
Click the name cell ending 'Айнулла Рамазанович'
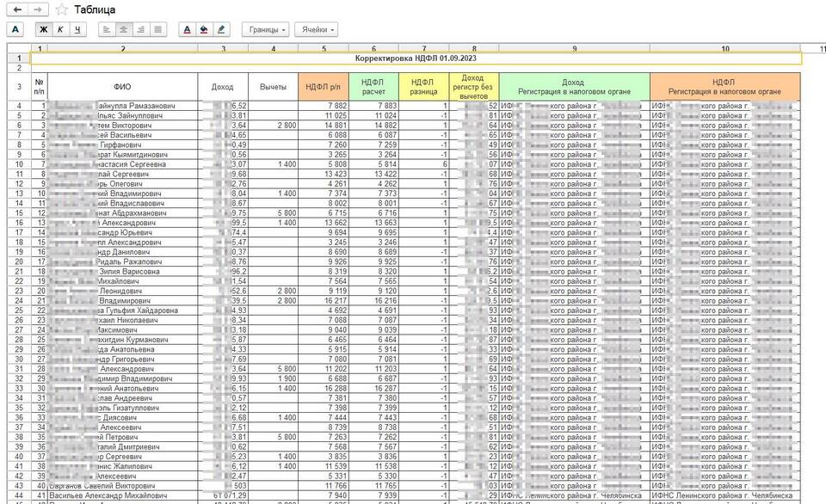(x=122, y=106)
